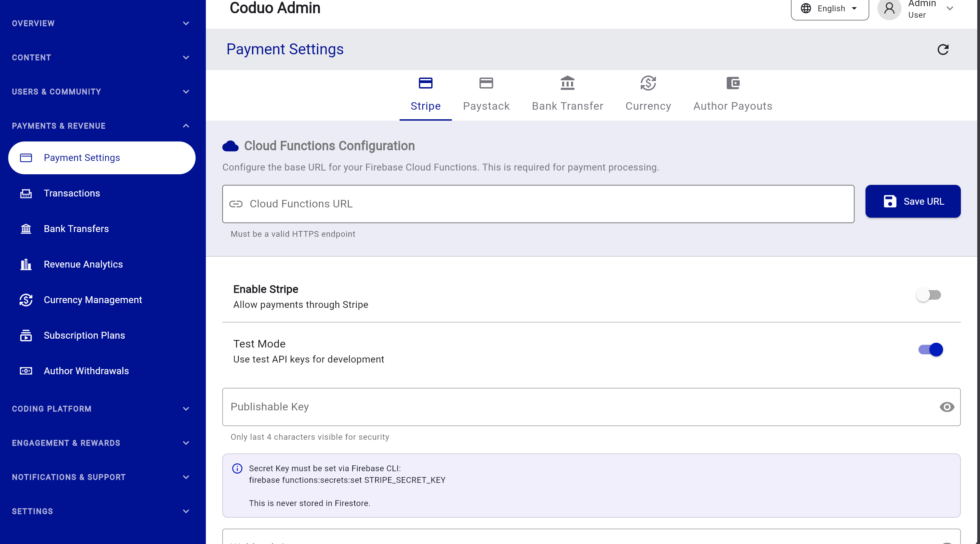Image resolution: width=980 pixels, height=544 pixels.
Task: Click the Save URL button
Action: (x=913, y=202)
